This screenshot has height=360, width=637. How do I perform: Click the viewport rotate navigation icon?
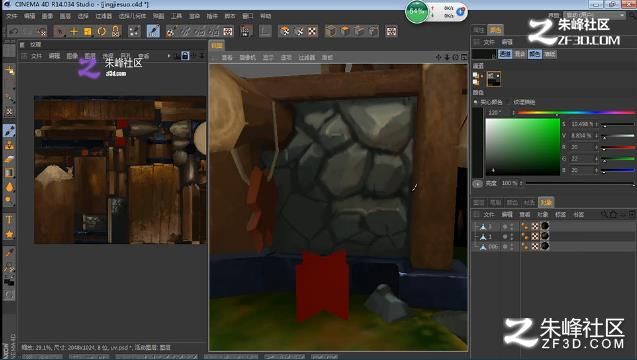click(x=455, y=57)
